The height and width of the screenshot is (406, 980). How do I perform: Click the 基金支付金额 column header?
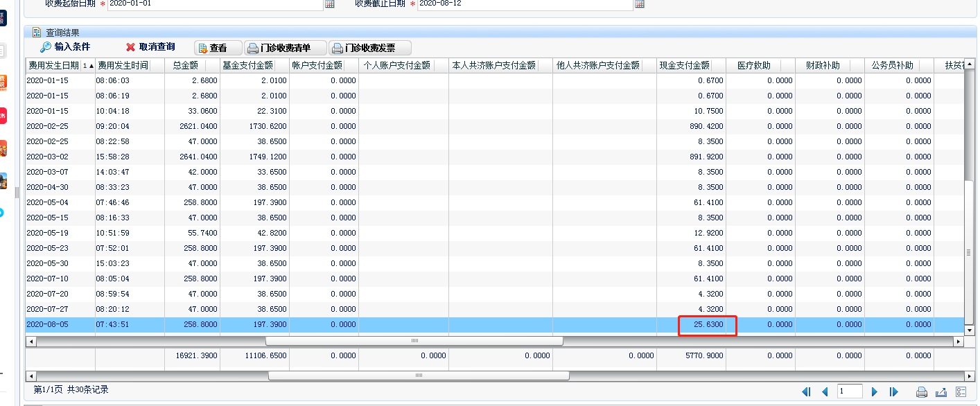[x=254, y=65]
